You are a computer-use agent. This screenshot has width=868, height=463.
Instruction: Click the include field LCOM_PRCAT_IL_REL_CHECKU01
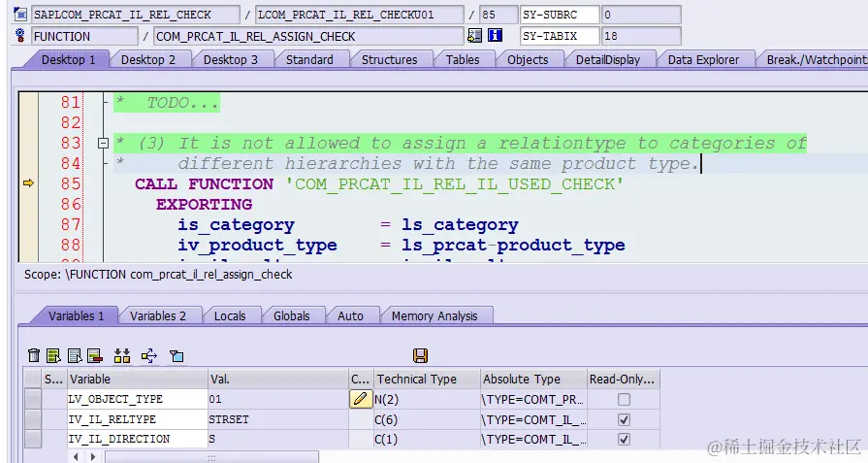coord(359,15)
